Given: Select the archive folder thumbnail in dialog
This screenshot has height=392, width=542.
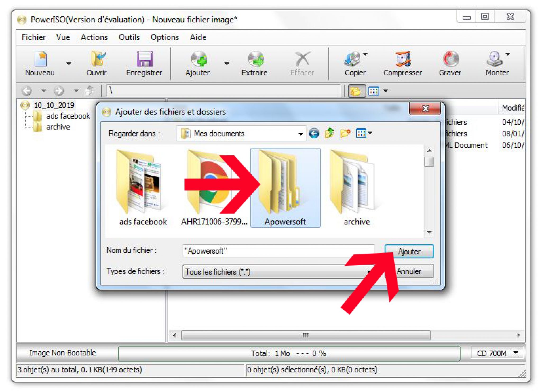Looking at the screenshot, I should [x=356, y=188].
